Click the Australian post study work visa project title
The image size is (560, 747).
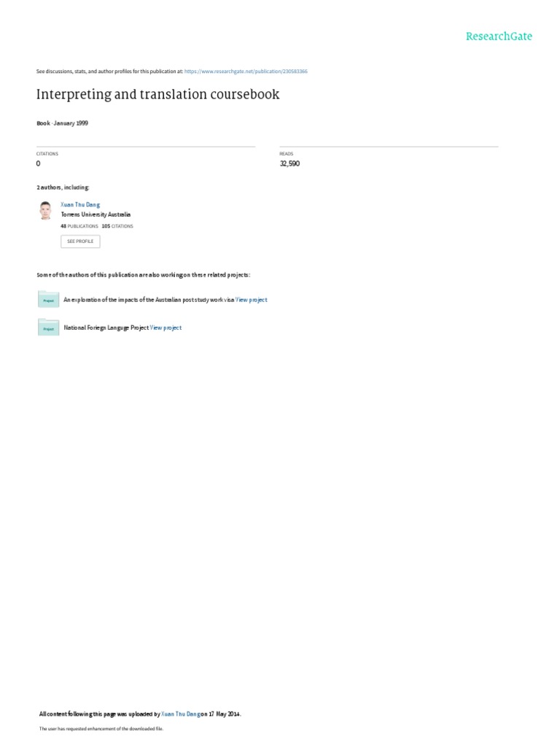coord(149,300)
